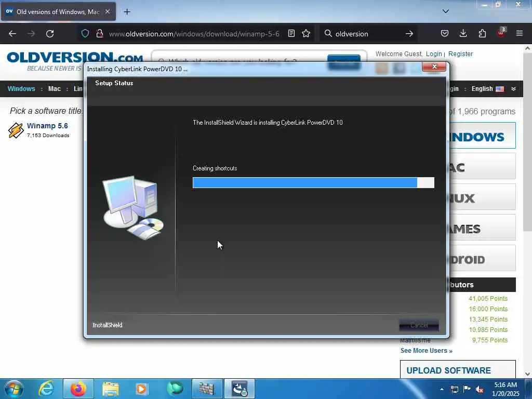Open the English language selector

487,88
